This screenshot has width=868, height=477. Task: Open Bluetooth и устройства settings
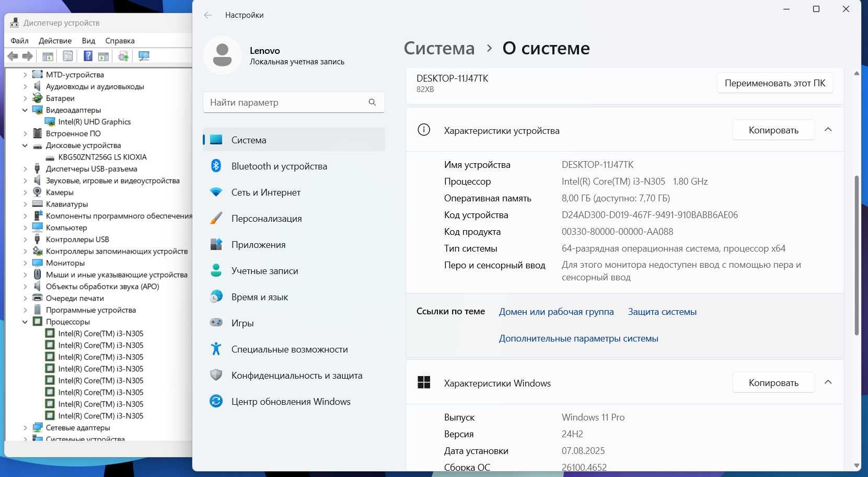tap(294, 166)
